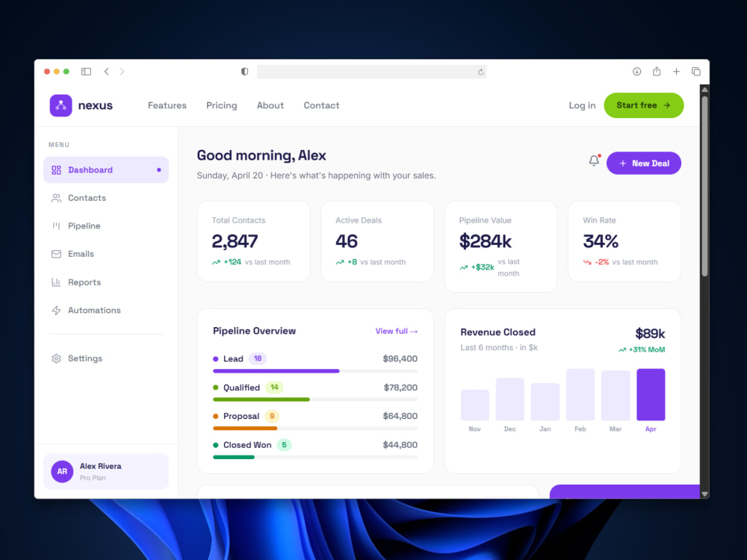
Task: Select the Nov revenue bar
Action: (x=474, y=405)
